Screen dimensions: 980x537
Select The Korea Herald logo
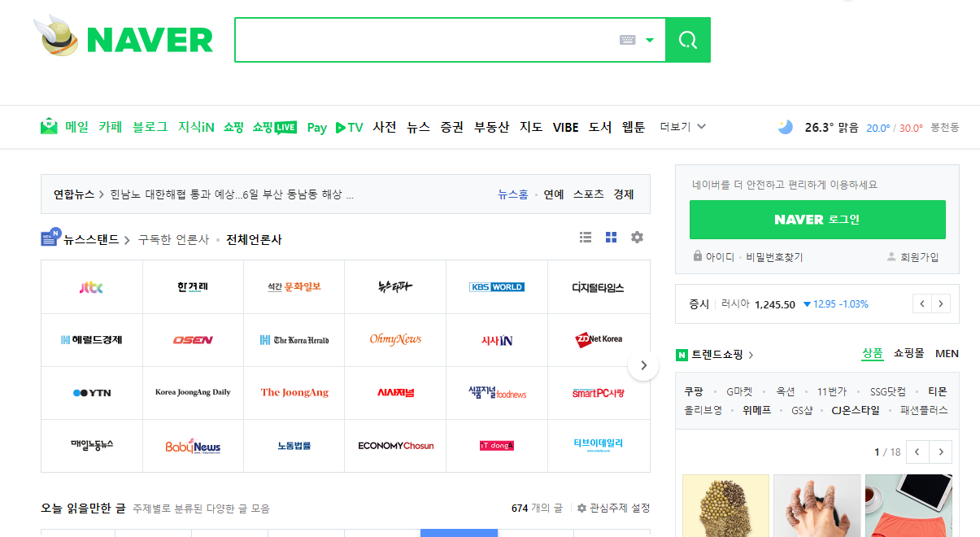point(294,340)
